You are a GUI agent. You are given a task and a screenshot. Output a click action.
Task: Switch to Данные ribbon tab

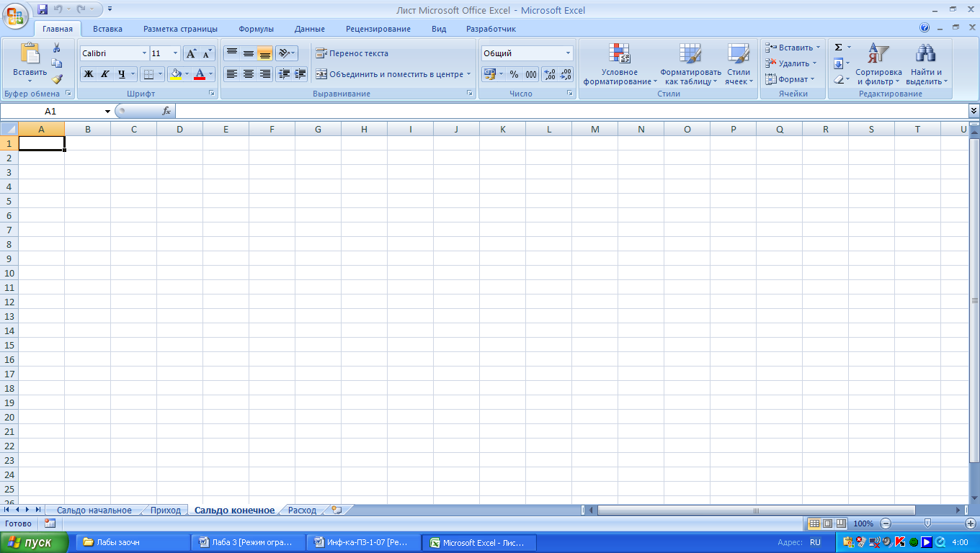[310, 30]
